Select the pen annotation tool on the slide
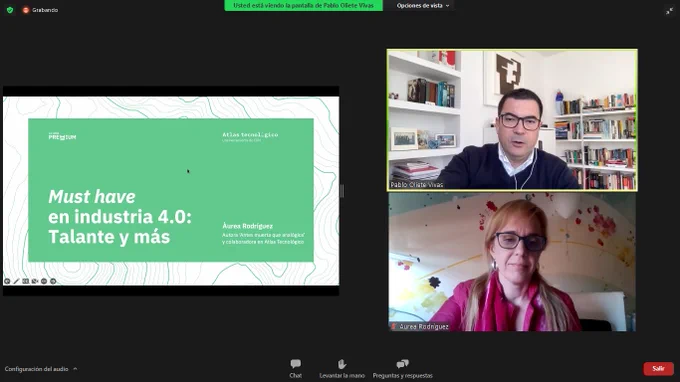 coord(16,281)
